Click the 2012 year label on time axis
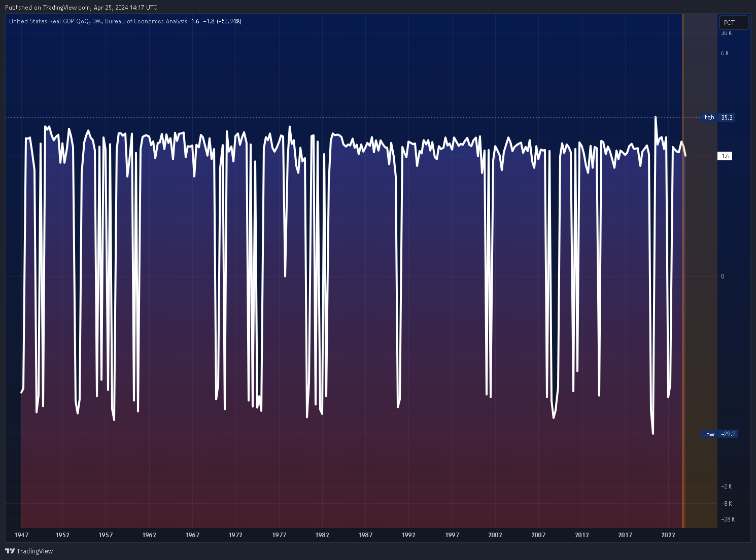 pos(582,535)
